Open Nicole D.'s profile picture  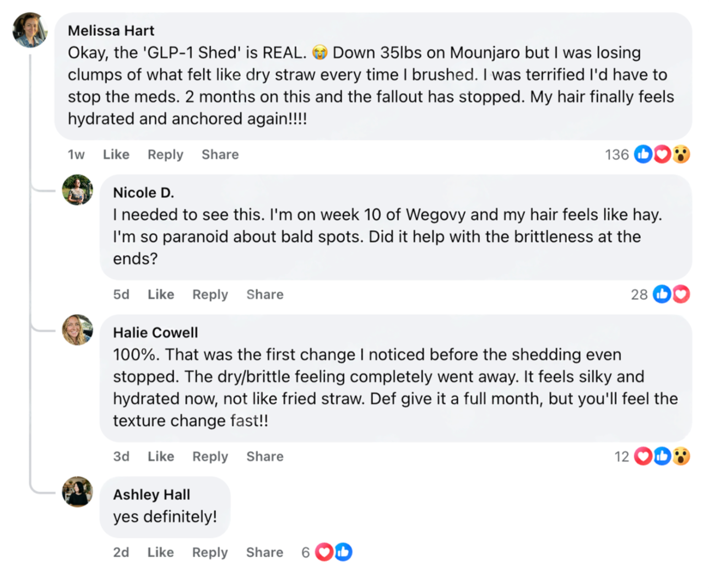(77, 190)
